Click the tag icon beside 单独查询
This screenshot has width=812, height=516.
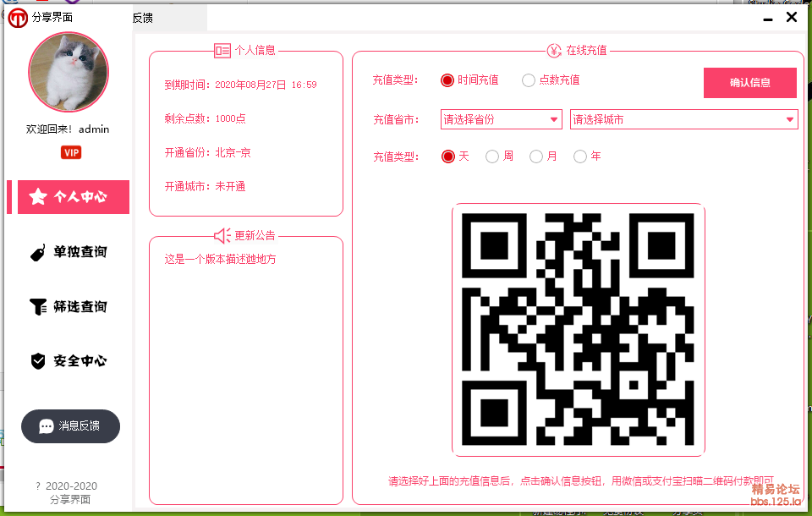tap(38, 253)
